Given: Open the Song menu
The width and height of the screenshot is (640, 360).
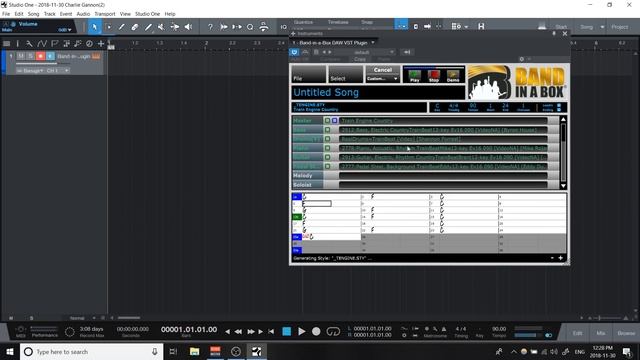Looking at the screenshot, I should [33, 14].
